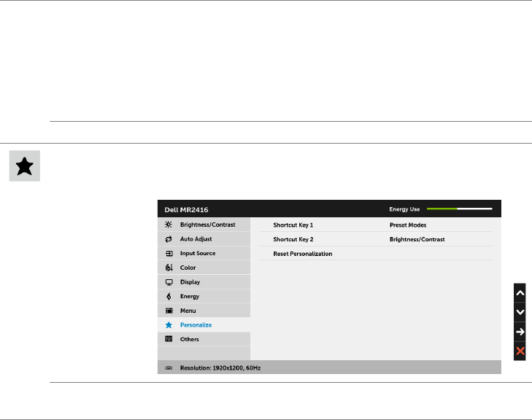Click the Menu settings icon
Viewport: 532px width, 420px height.
[169, 311]
